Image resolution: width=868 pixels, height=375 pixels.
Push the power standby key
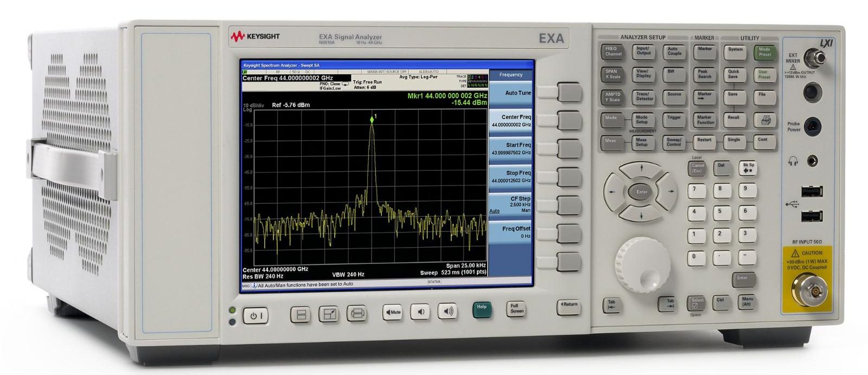tap(255, 316)
